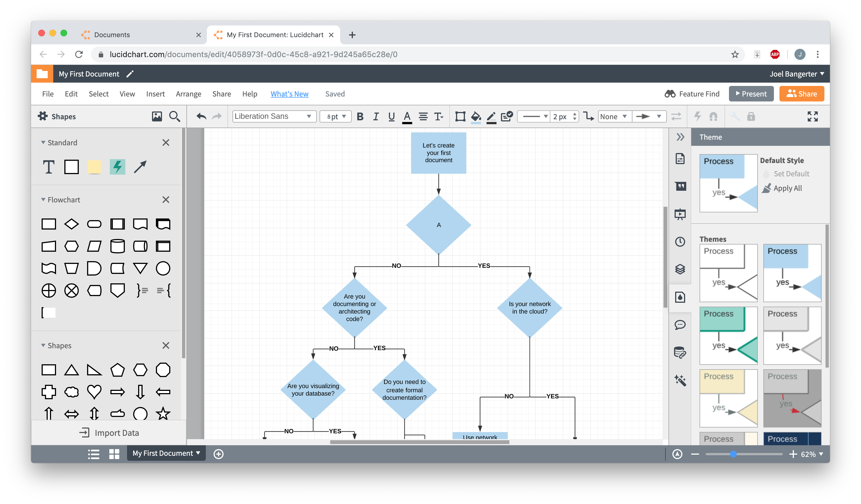Image resolution: width=861 pixels, height=504 pixels.
Task: Toggle Italic formatting on text
Action: [374, 116]
